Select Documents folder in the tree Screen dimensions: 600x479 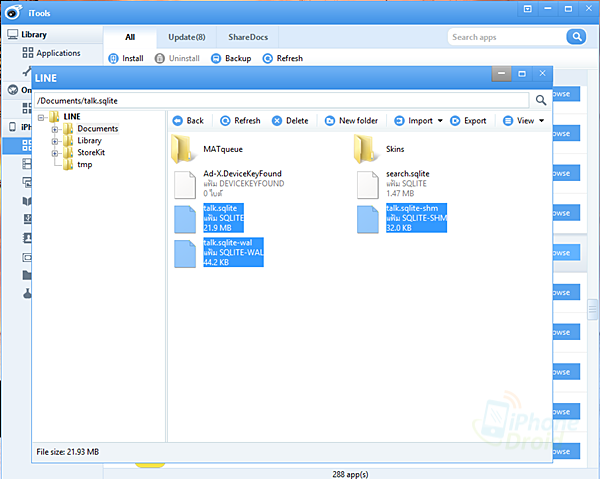(x=98, y=129)
